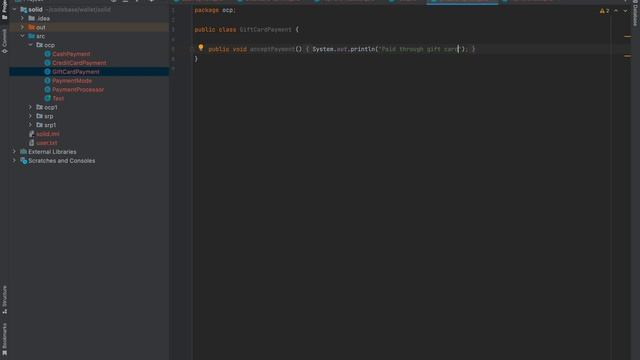Click the CashPayment class file icon
The height and width of the screenshot is (360, 640).
click(x=47, y=54)
